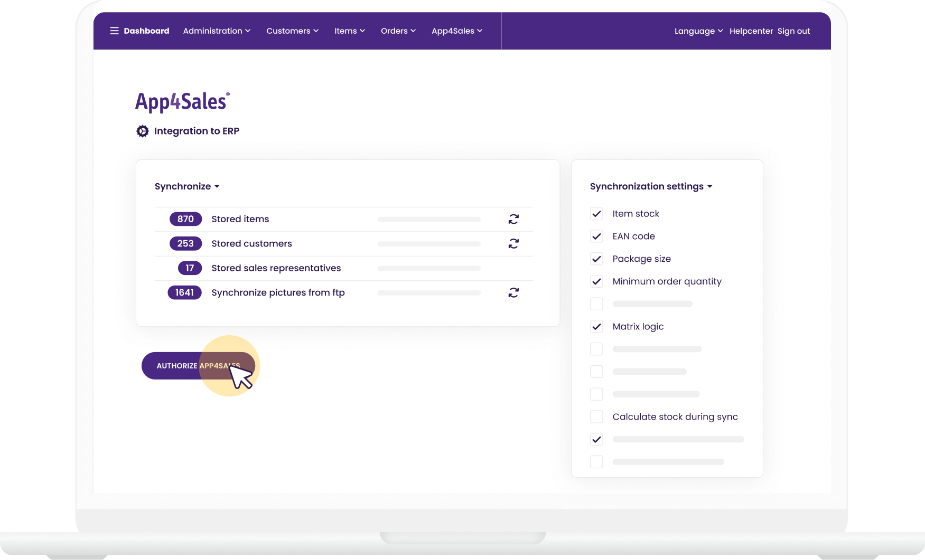Collapse the Synchronization settings dropdown
Viewport: 925px width, 560px height.
pyautogui.click(x=651, y=186)
